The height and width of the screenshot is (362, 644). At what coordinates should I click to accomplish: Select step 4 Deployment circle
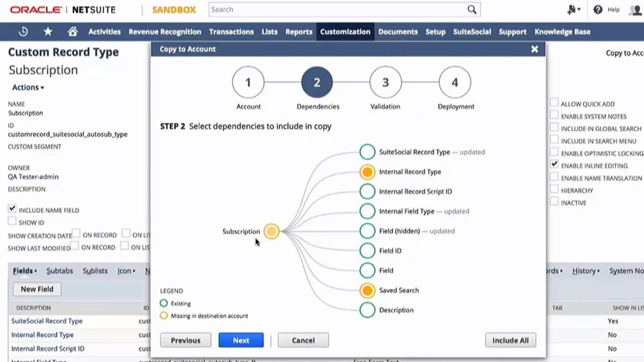pos(455,82)
